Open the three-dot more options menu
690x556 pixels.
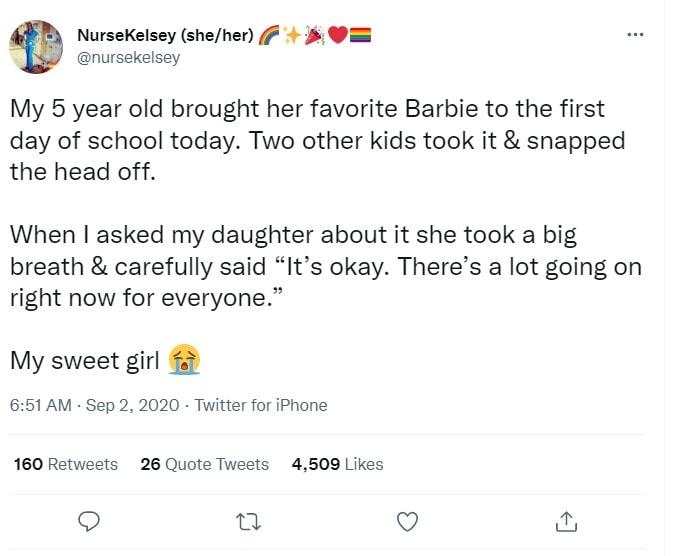point(635,35)
